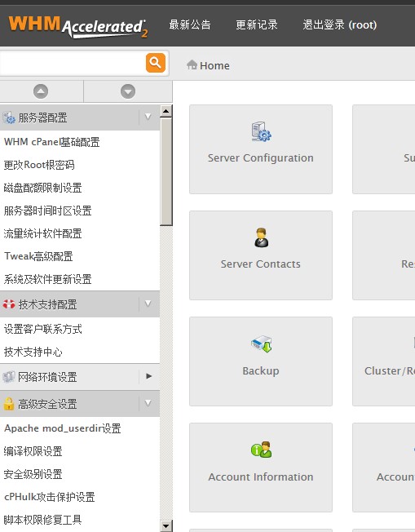Click the sidebar scrollbar down arrow
Screen dimensions: 415x532
[x=166, y=526]
